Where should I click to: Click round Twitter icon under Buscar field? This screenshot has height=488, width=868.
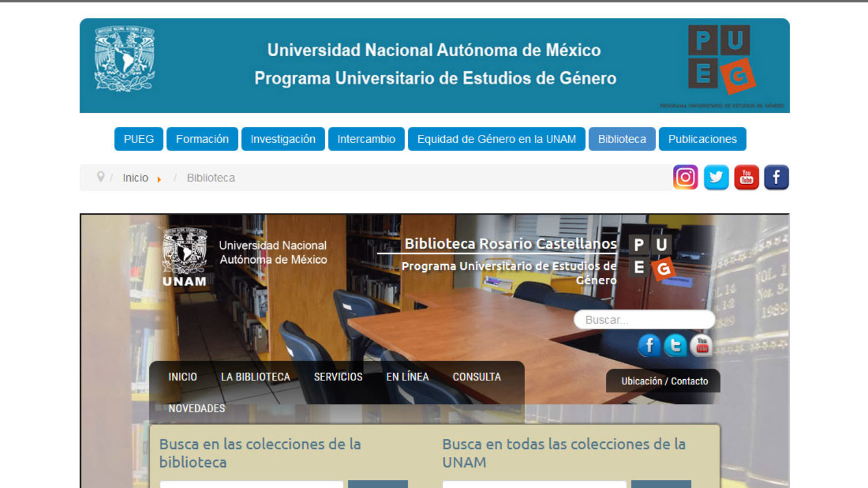(675, 346)
